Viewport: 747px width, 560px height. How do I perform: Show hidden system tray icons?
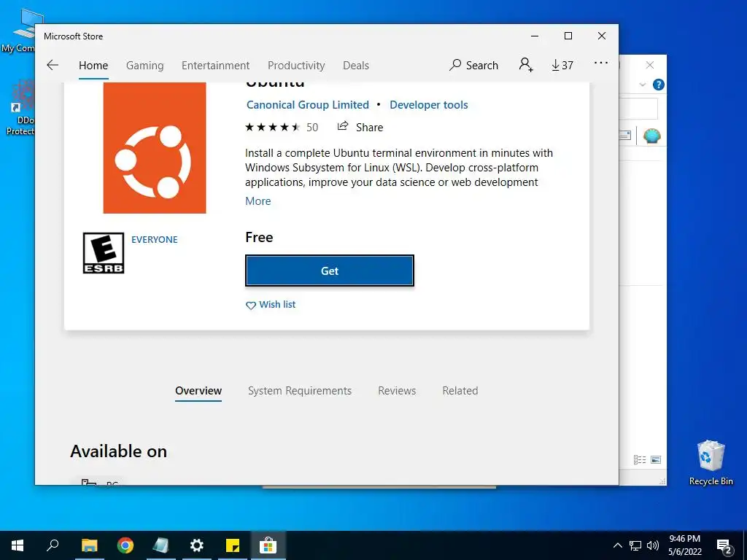[x=617, y=545]
